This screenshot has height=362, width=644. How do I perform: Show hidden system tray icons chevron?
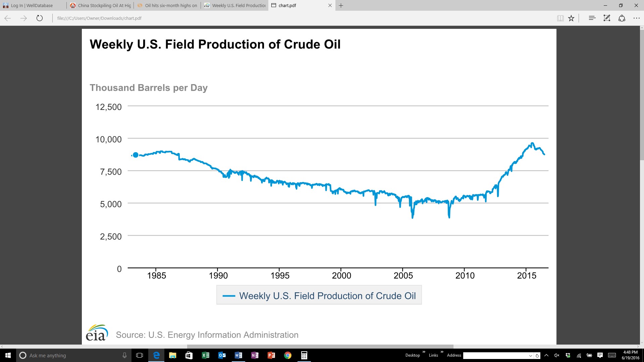[x=546, y=355]
